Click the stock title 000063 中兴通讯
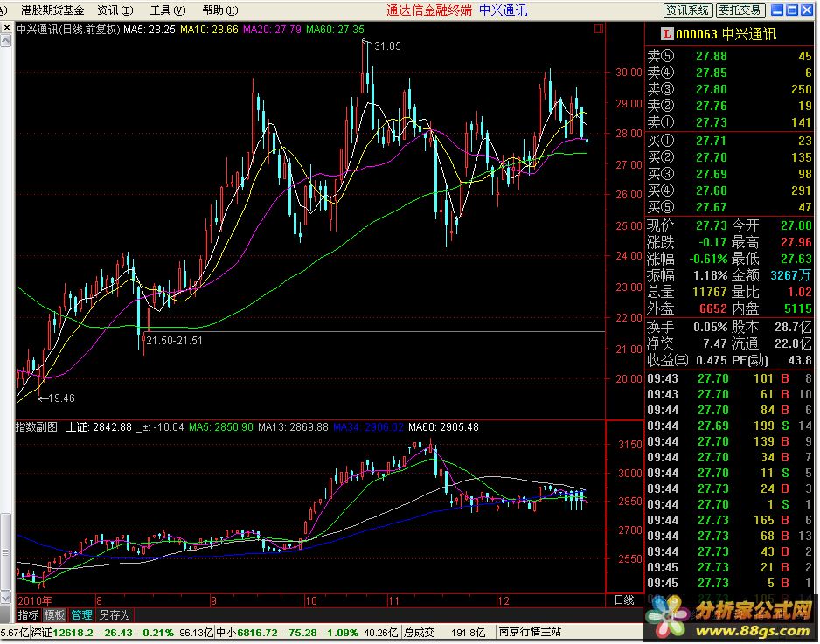The width and height of the screenshot is (820, 644). click(x=726, y=34)
